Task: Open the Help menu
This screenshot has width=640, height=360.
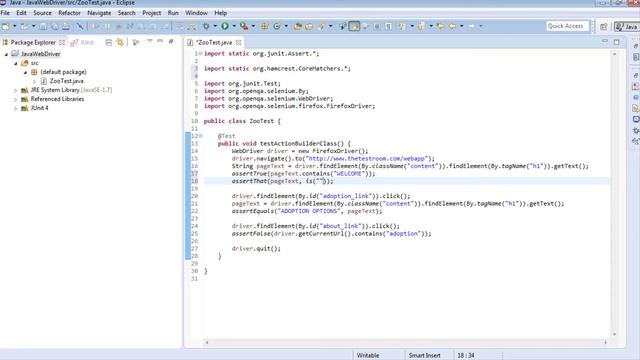Action: tap(220, 13)
